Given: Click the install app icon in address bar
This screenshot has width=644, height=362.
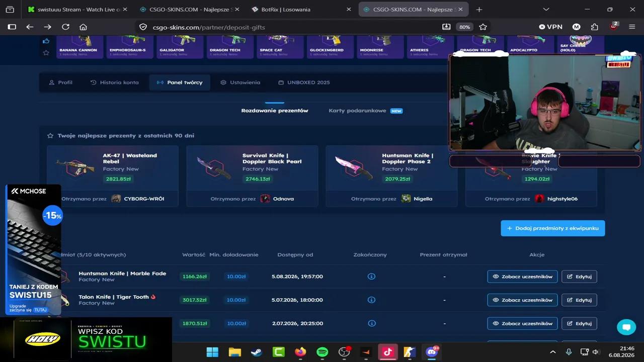Looking at the screenshot, I should coord(446,27).
